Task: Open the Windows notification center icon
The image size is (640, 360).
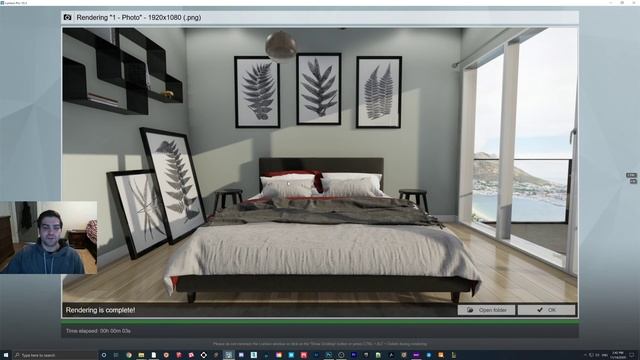Action: point(632,356)
